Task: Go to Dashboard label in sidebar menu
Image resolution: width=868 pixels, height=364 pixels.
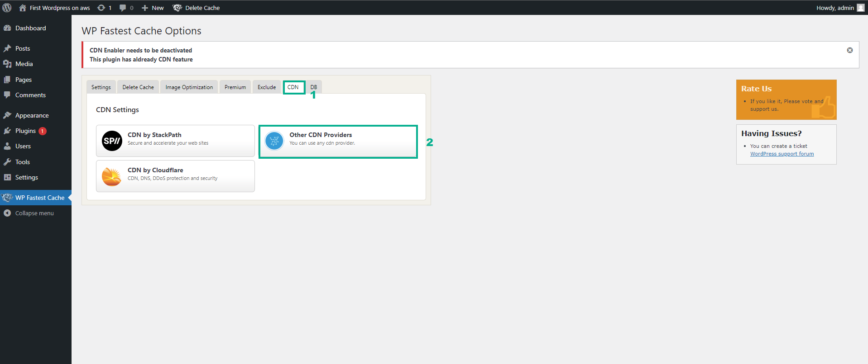Action: click(x=31, y=28)
